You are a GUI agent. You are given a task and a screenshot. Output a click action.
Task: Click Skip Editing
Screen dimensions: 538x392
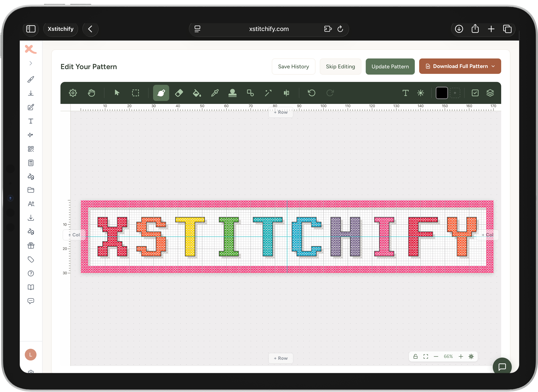[x=340, y=66]
